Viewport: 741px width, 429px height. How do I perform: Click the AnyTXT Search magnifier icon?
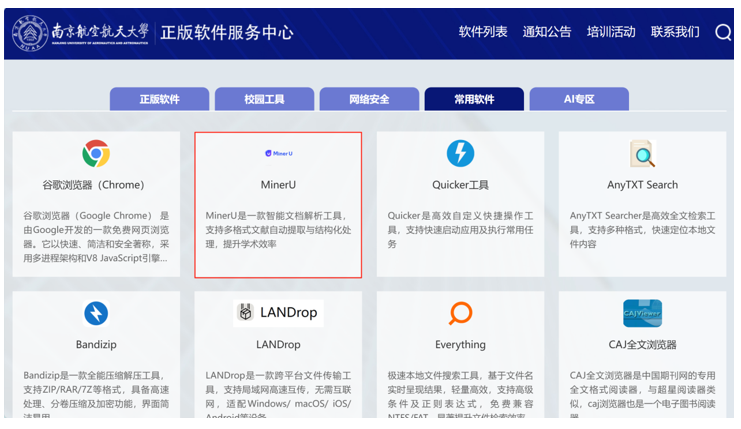click(x=642, y=153)
